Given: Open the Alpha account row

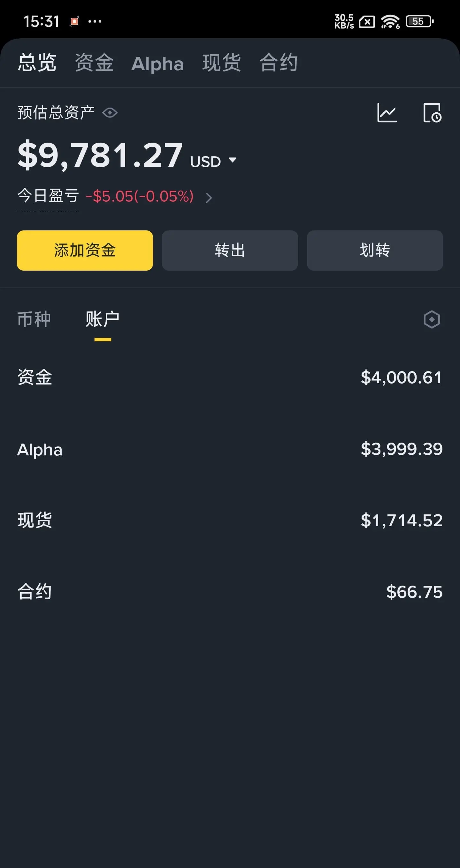Looking at the screenshot, I should [x=230, y=449].
